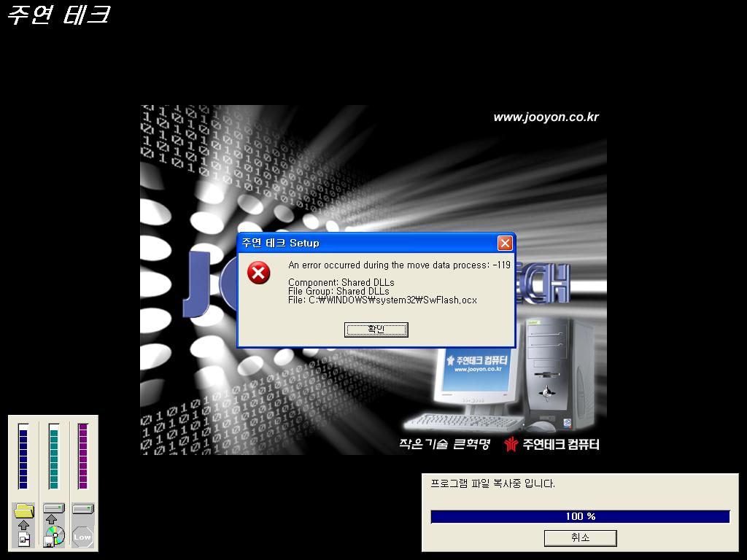747x560 pixels.
Task: Click the 100 % file copy progress bar
Action: tap(580, 516)
